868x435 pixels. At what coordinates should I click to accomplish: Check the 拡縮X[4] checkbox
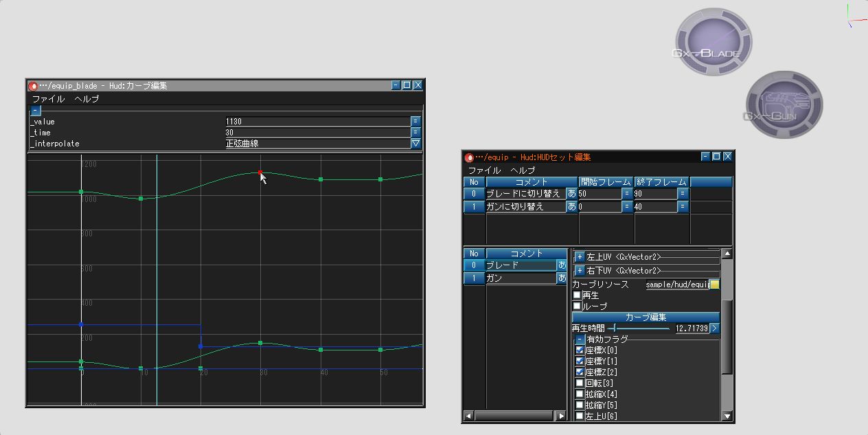(x=580, y=394)
